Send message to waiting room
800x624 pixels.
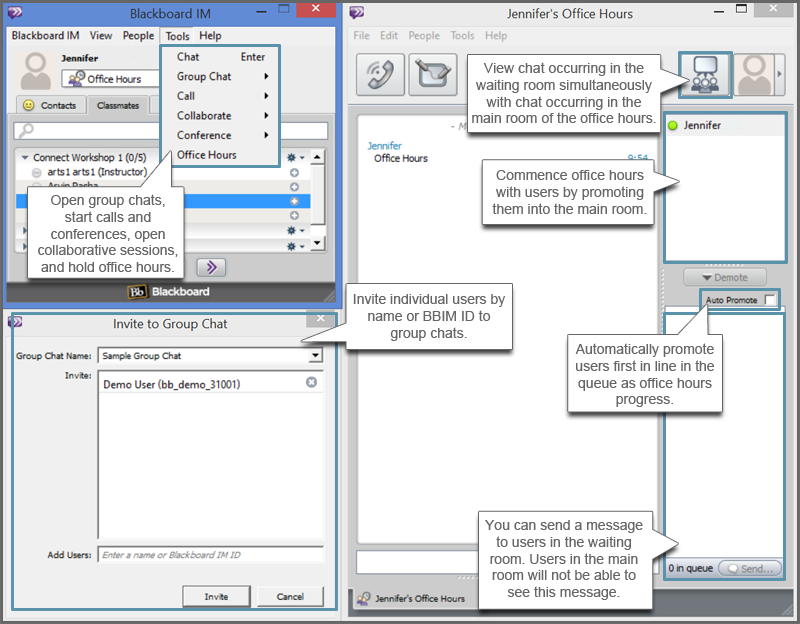[x=749, y=568]
